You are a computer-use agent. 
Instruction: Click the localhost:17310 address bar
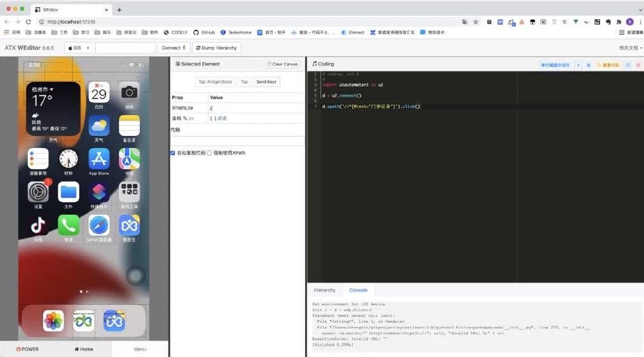pyautogui.click(x=247, y=22)
